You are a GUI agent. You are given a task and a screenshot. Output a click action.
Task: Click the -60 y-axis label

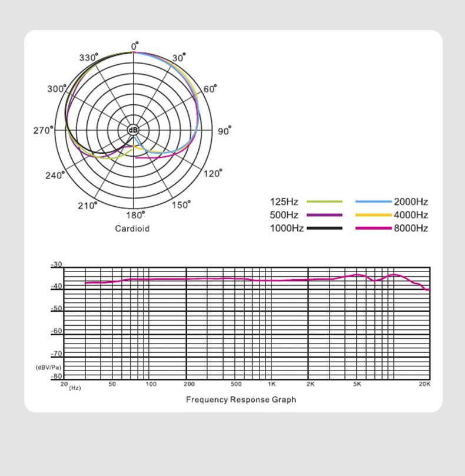(x=57, y=331)
